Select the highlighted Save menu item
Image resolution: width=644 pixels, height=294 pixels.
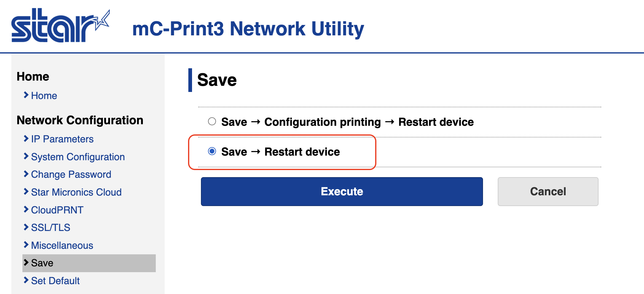[42, 263]
